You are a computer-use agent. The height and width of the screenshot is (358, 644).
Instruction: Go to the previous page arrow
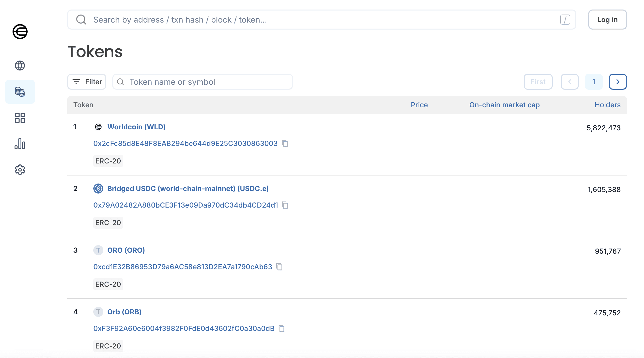coord(570,82)
